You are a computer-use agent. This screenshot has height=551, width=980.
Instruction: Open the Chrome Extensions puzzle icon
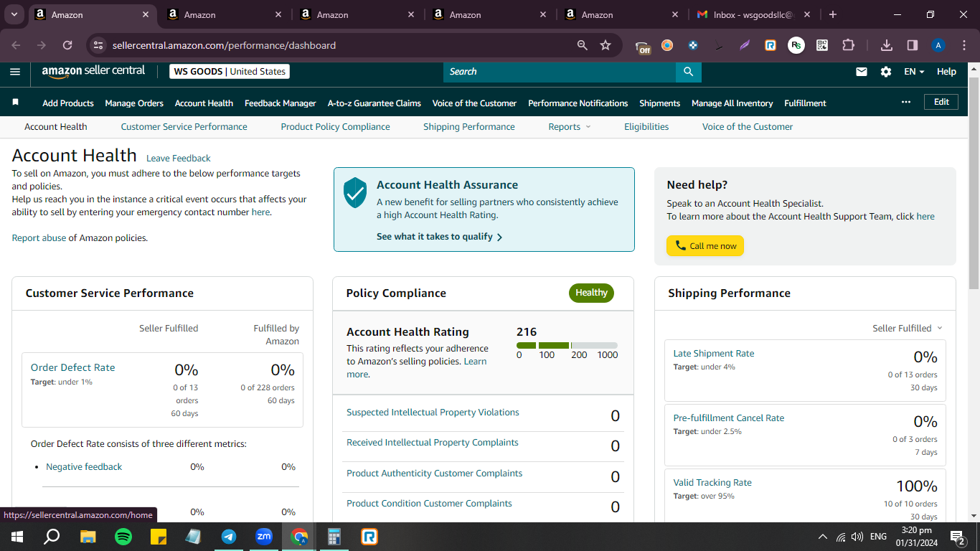pos(848,45)
